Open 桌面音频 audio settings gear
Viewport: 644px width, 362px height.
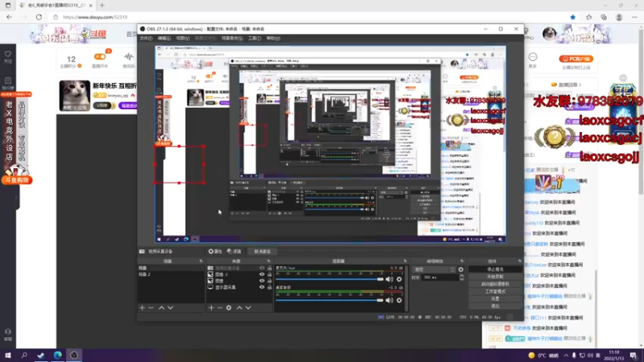[399, 300]
